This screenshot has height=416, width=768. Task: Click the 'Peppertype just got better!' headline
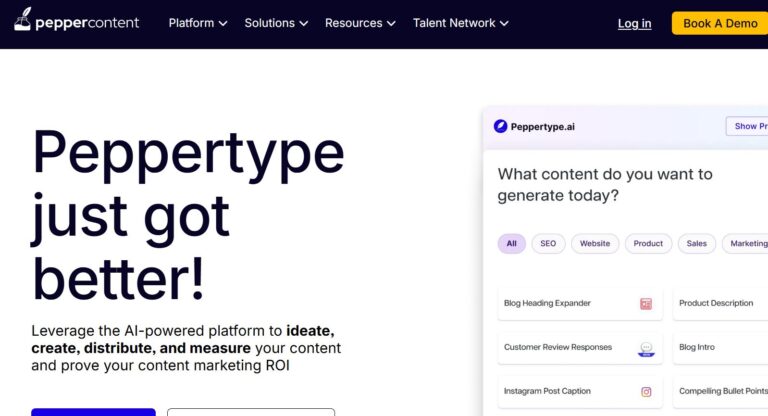tap(189, 215)
